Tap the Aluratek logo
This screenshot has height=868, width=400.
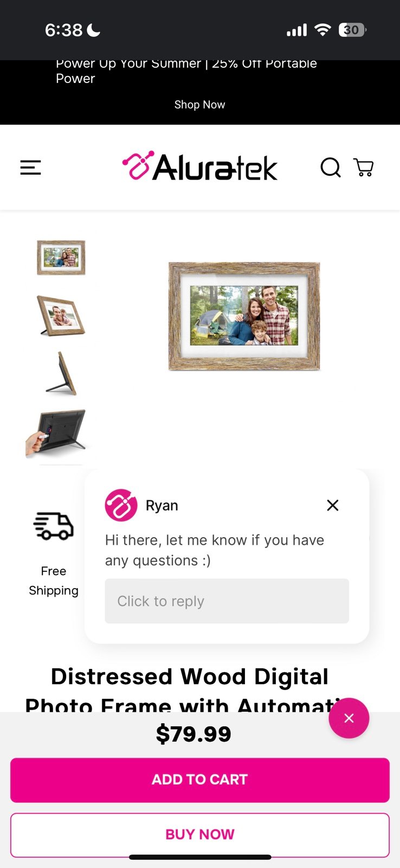[x=200, y=166]
